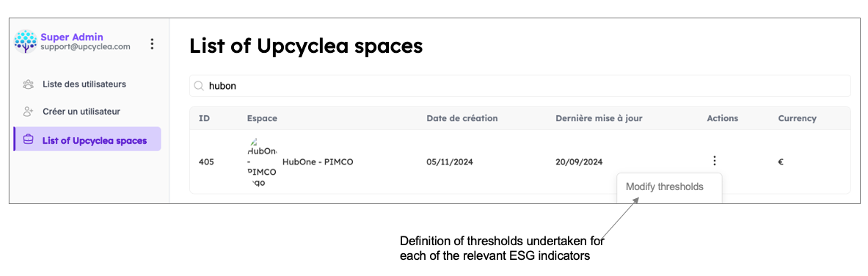This screenshot has height=276, width=868.
Task: Click the HubOne - PIMCO space name
Action: [318, 162]
